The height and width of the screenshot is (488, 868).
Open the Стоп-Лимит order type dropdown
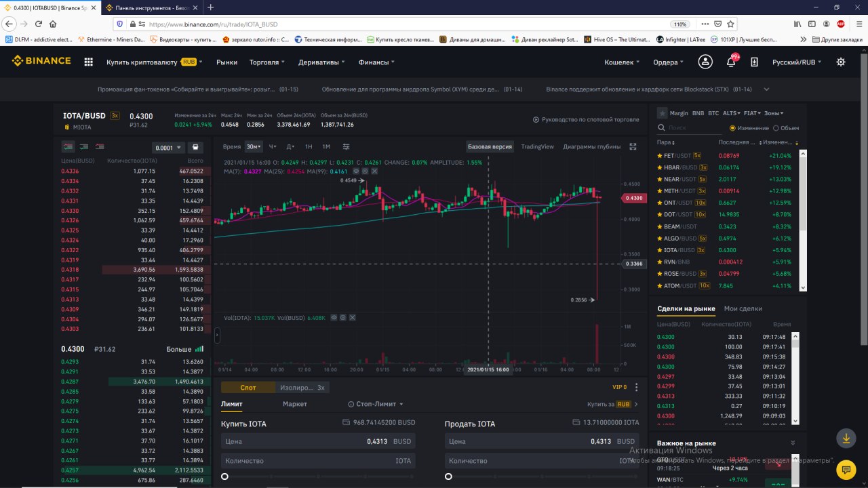pyautogui.click(x=376, y=404)
